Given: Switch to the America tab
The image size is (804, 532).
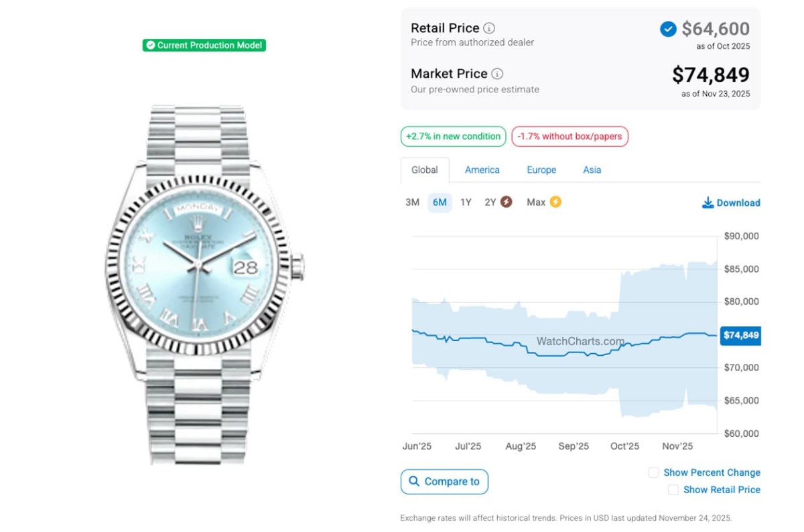Looking at the screenshot, I should pos(482,170).
